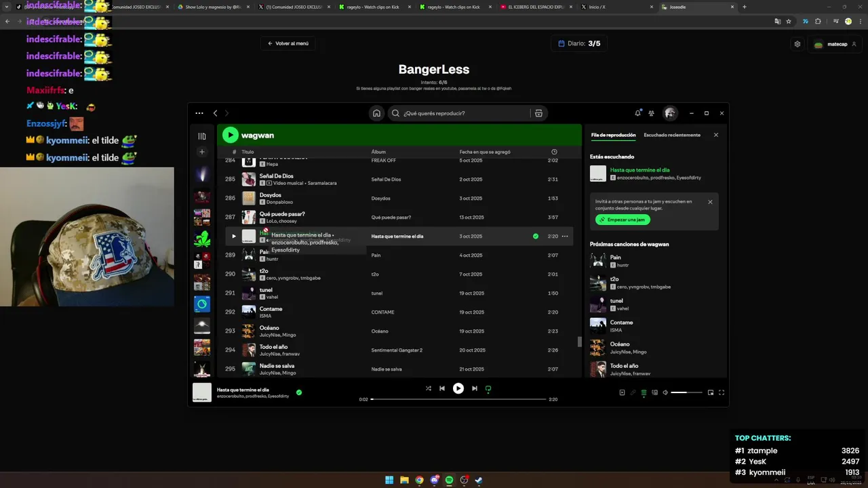Click the song progress bar

tap(458, 399)
